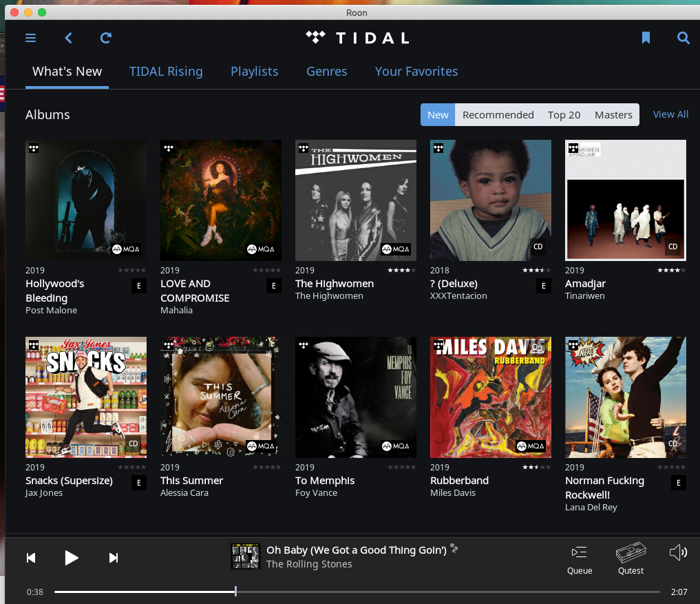Click MQA badge on Hollywood's Bleeding cover
The width and height of the screenshot is (700, 604).
point(126,249)
